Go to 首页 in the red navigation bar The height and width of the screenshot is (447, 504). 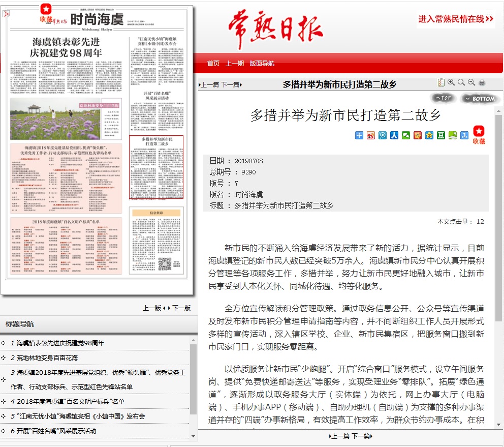(x=213, y=64)
